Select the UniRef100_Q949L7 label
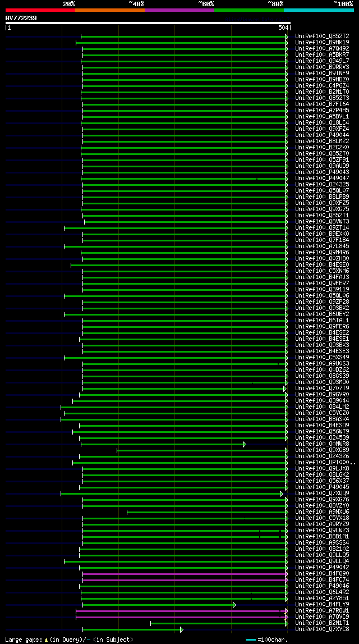 [322, 61]
